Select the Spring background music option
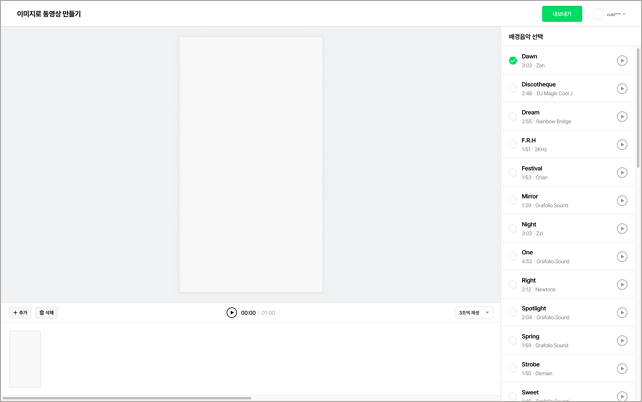Screen dimensions: 642x402 (513, 341)
